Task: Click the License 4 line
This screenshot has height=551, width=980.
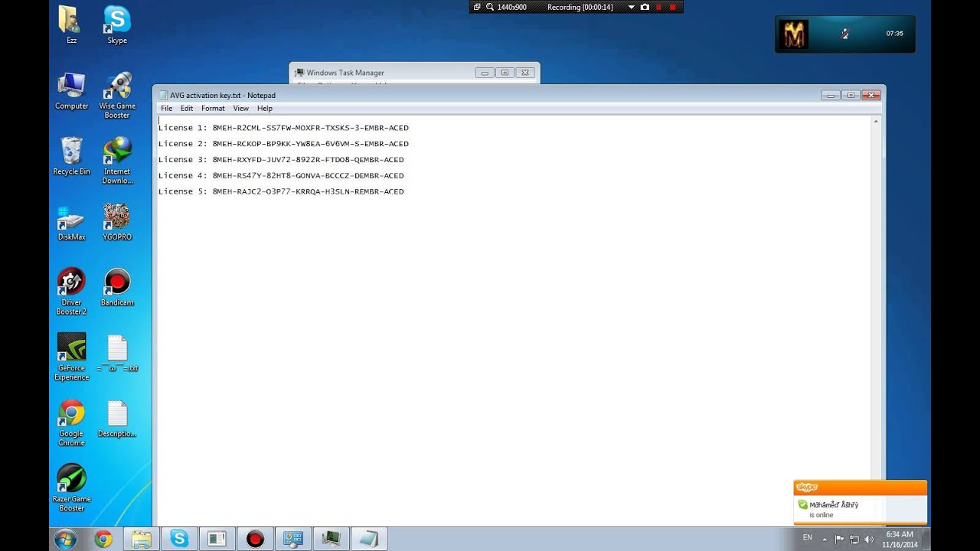Action: (281, 175)
